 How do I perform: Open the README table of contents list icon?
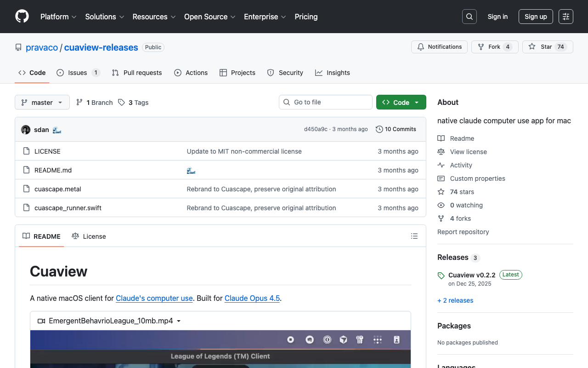[414, 236]
